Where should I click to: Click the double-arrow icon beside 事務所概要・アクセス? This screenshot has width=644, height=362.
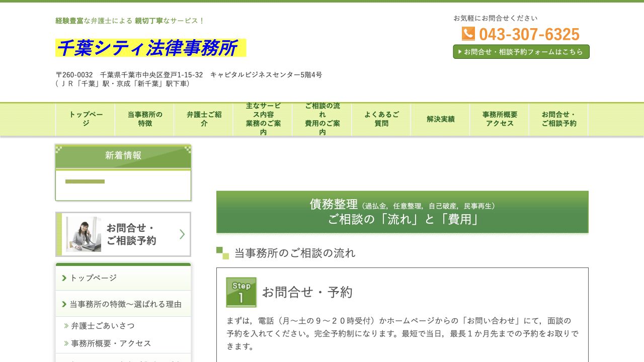pyautogui.click(x=66, y=343)
